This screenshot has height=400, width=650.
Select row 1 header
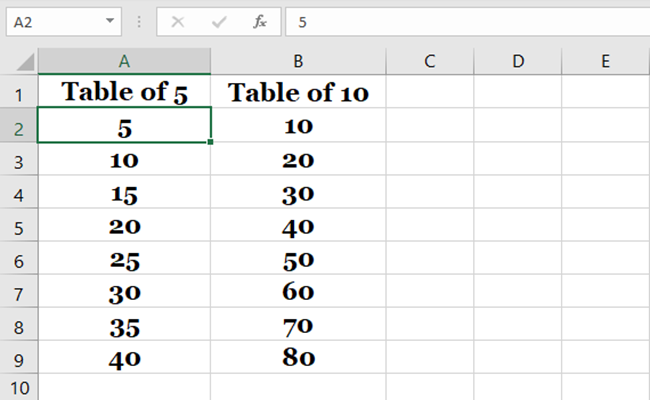coord(19,94)
